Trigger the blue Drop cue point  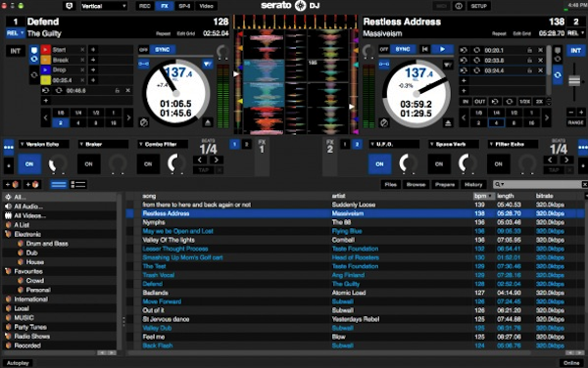45,69
